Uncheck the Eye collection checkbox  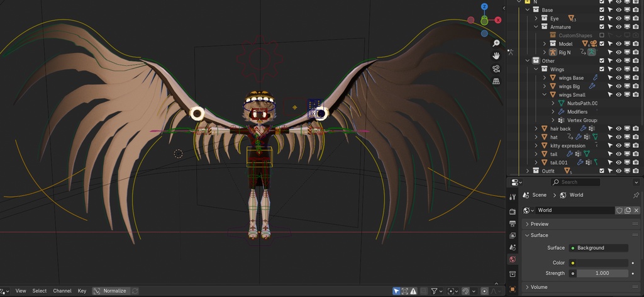[x=602, y=18]
